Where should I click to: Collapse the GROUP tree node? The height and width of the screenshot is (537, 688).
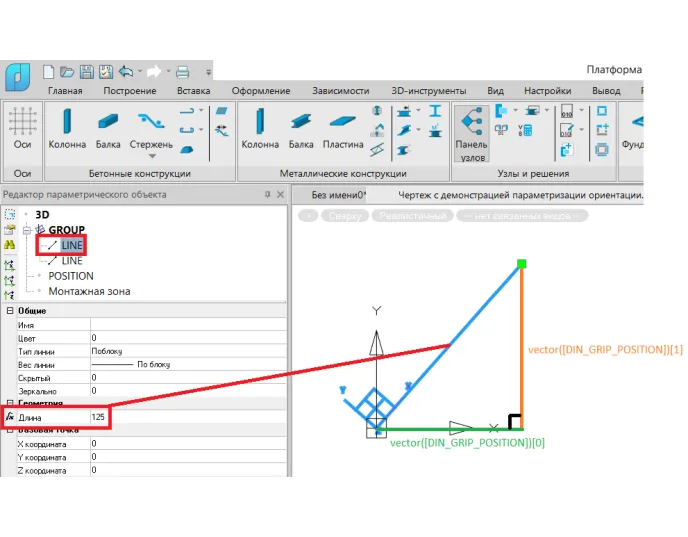click(x=27, y=230)
